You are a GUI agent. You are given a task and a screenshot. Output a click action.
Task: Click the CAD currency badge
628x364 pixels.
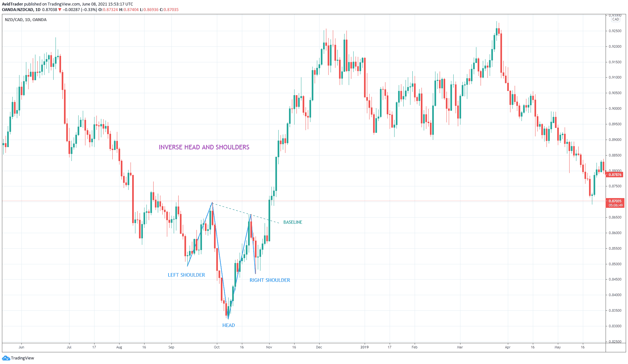[x=616, y=19]
